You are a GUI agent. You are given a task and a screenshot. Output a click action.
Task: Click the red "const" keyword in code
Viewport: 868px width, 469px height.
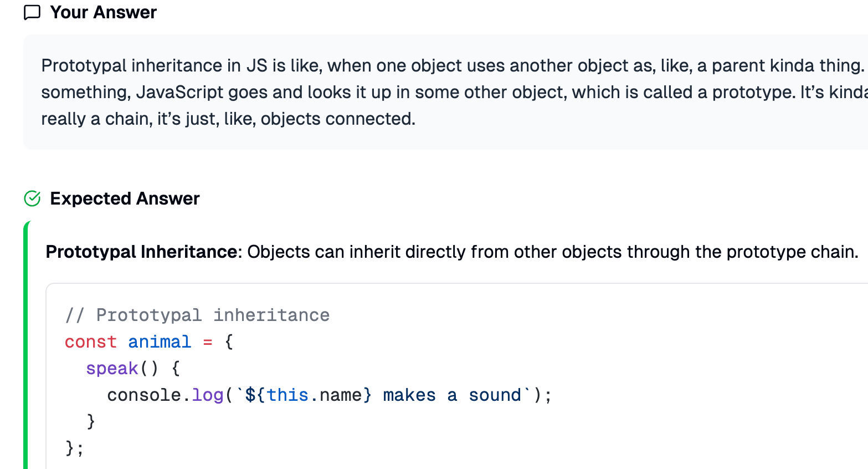point(90,341)
